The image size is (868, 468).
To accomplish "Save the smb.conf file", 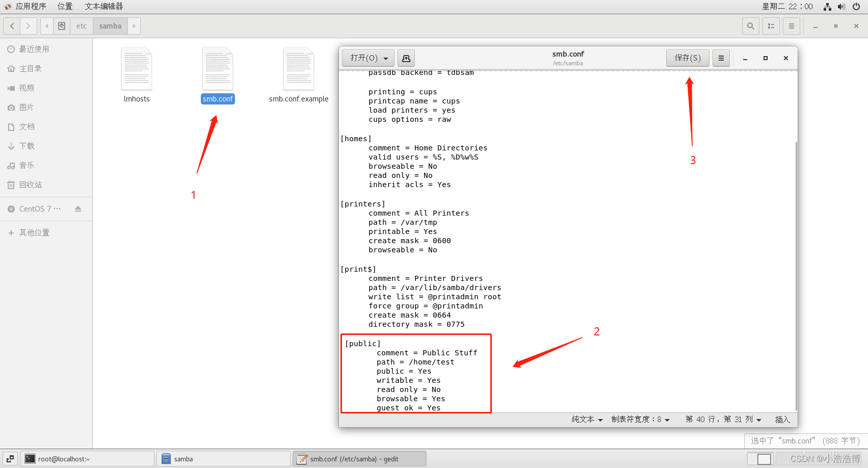I will click(x=688, y=58).
